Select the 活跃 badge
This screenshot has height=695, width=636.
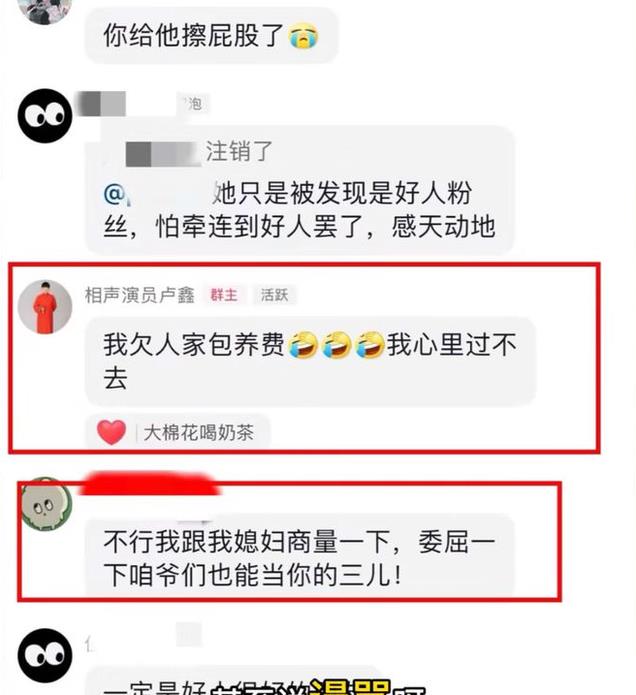[274, 295]
